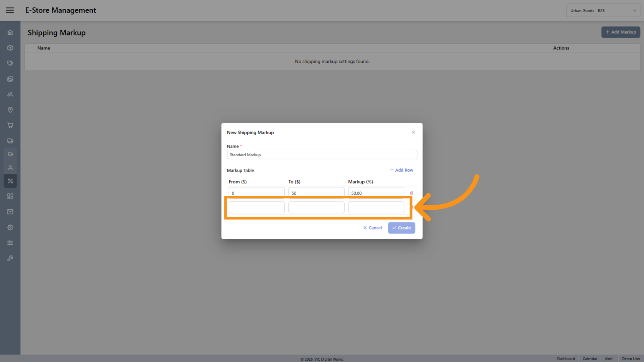Open the location pin icon

[x=10, y=110]
